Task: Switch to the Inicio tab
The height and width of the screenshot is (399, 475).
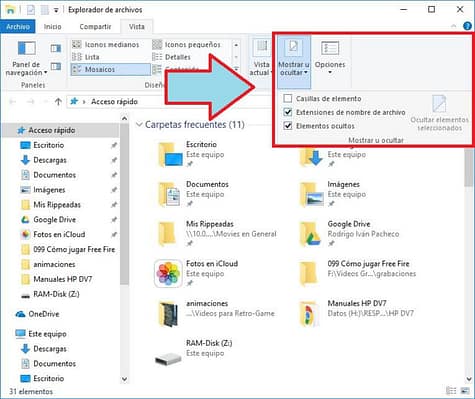Action: click(52, 27)
